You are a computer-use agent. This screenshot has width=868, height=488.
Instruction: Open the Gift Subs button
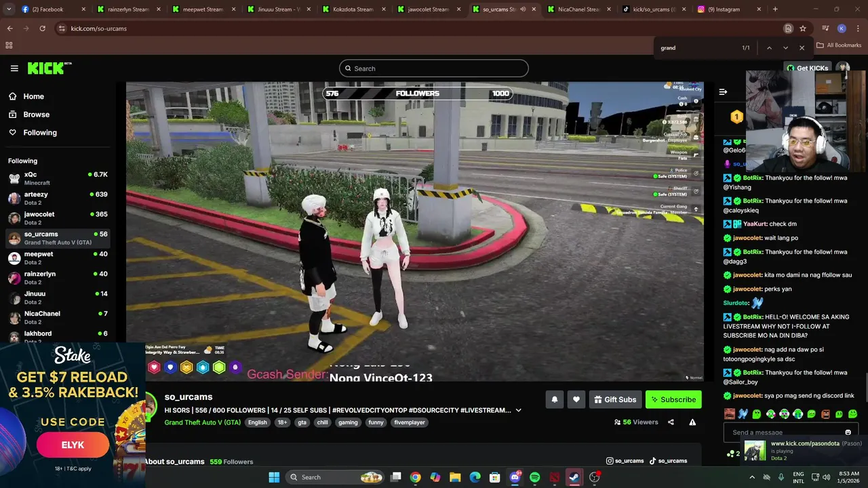(x=615, y=399)
